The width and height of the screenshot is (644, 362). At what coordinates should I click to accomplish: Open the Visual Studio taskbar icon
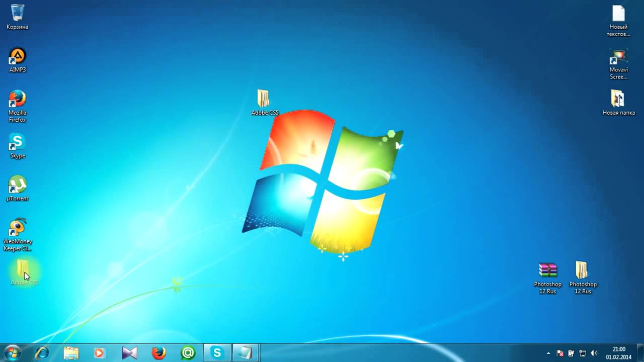coord(129,353)
